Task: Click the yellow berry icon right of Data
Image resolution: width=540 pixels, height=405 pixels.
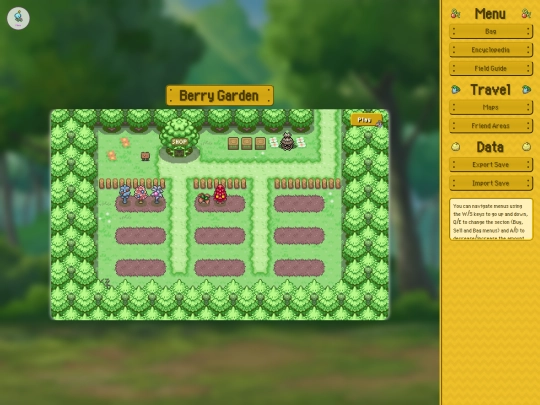Action: [x=526, y=147]
